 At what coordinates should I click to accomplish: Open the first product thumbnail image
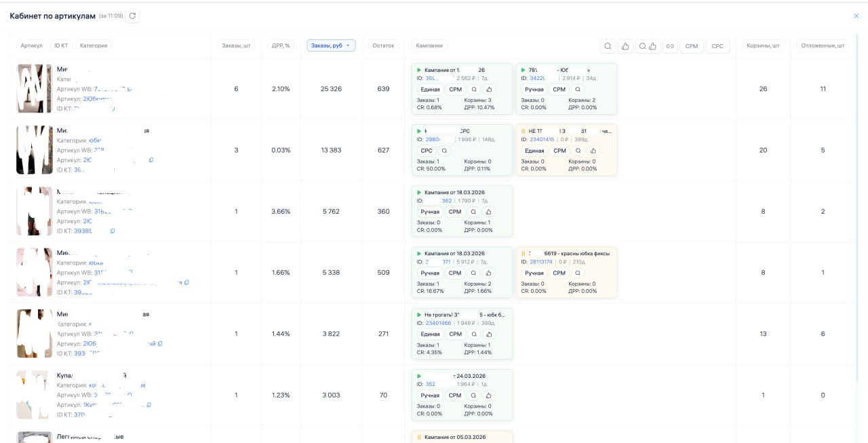click(35, 88)
